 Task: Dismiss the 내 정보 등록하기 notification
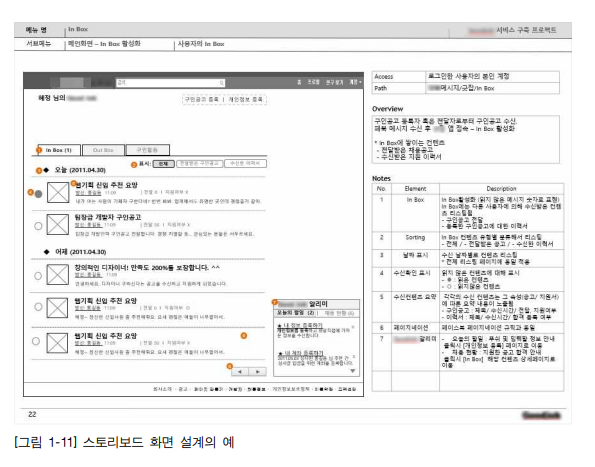[x=353, y=327]
